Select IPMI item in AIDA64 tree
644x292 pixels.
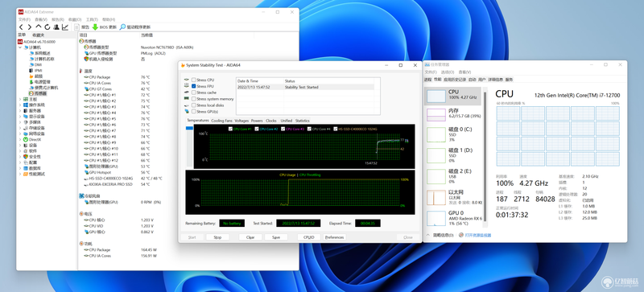35,71
